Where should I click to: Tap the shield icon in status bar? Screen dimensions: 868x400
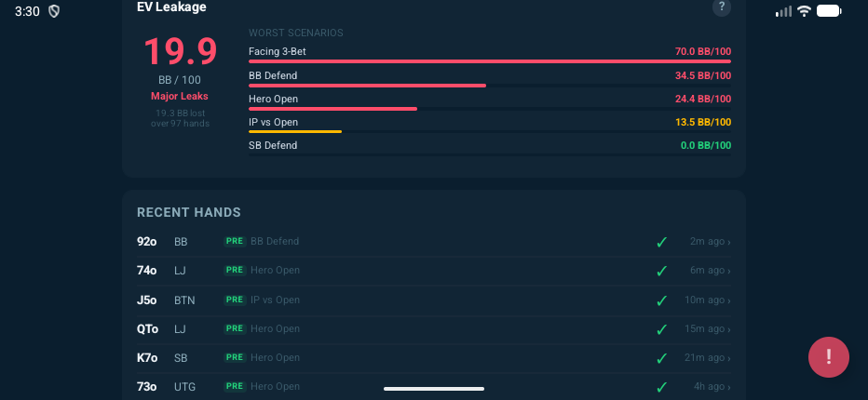click(x=54, y=11)
